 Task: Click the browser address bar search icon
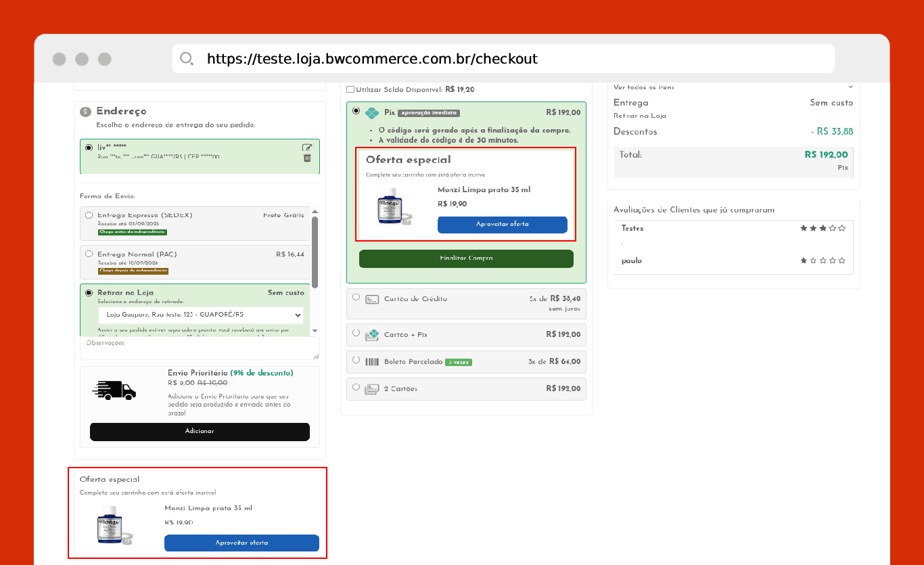coord(187,59)
